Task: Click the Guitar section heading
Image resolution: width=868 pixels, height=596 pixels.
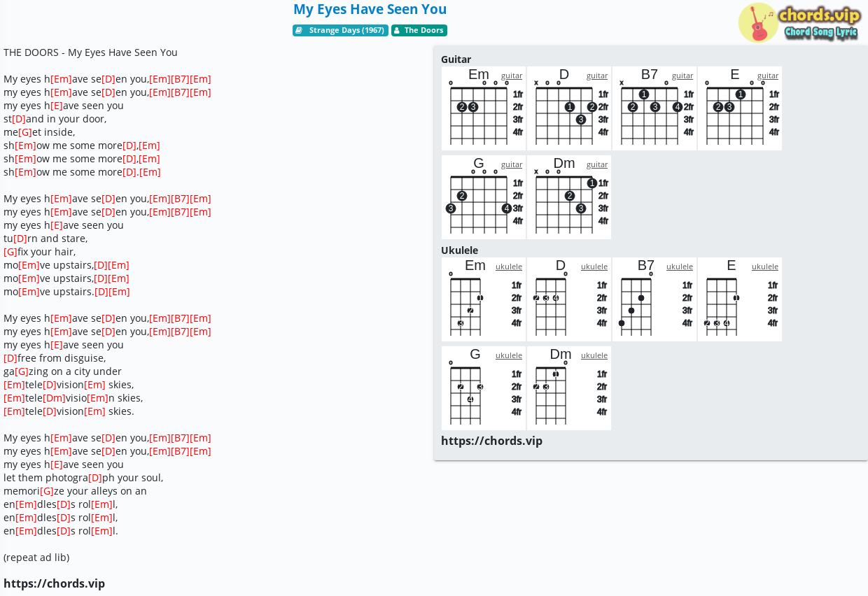Action: pos(456,59)
